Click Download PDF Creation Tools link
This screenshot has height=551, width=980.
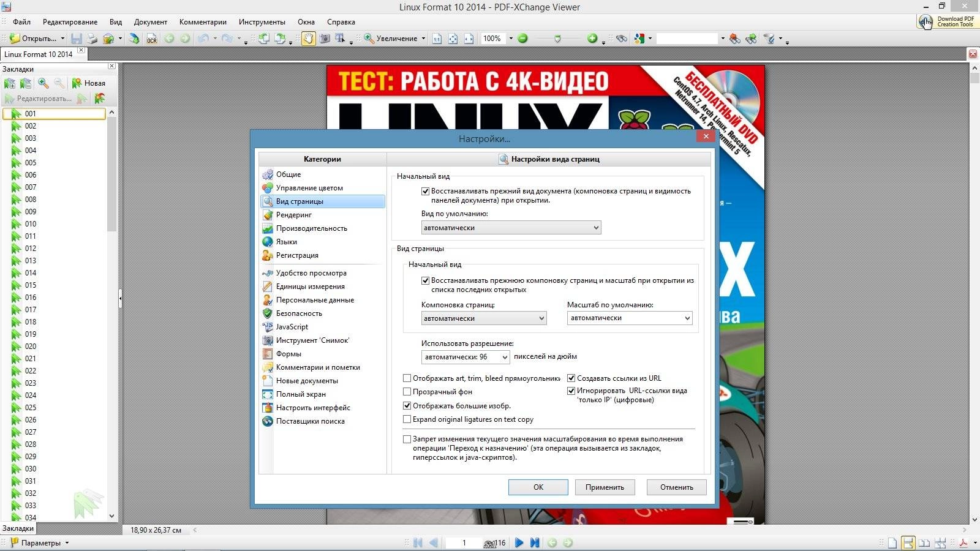947,21
